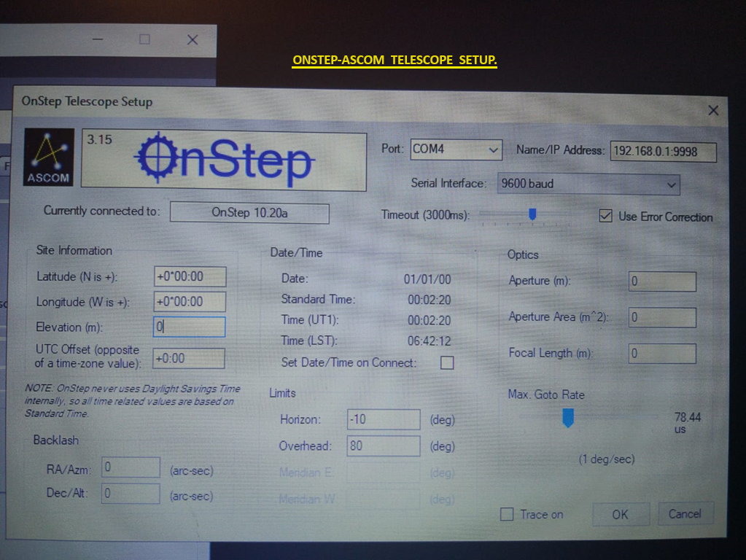Toggle the Trace on checkbox

click(x=507, y=514)
